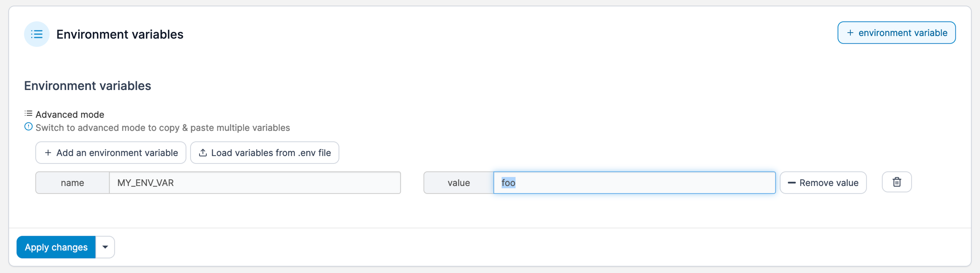
Task: Delete the variable with the trash icon
Action: click(897, 182)
